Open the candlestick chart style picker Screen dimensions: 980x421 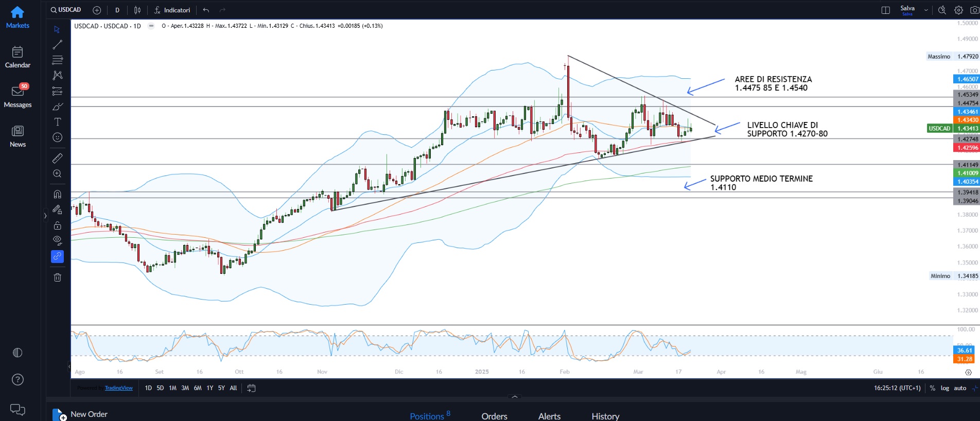[137, 10]
